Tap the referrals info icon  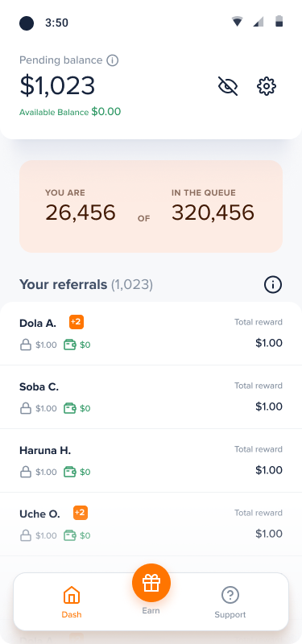(x=273, y=284)
